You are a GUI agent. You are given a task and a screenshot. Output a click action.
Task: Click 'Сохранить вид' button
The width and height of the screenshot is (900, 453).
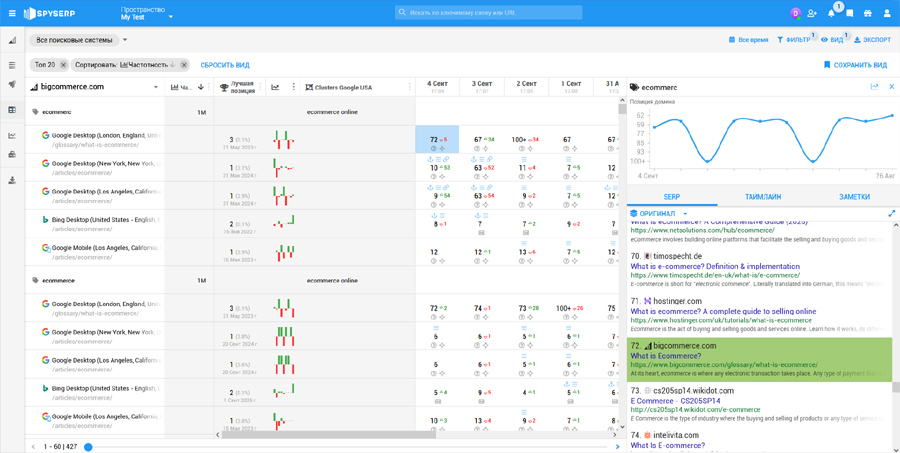pos(855,65)
